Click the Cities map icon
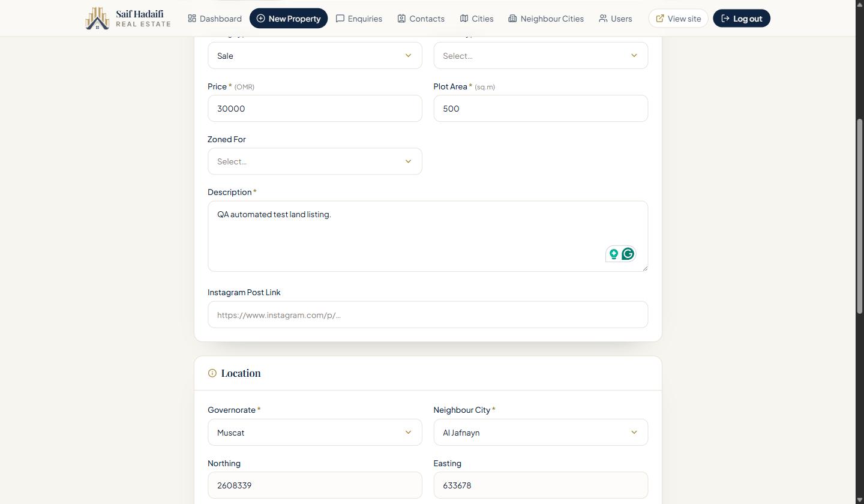 (464, 19)
